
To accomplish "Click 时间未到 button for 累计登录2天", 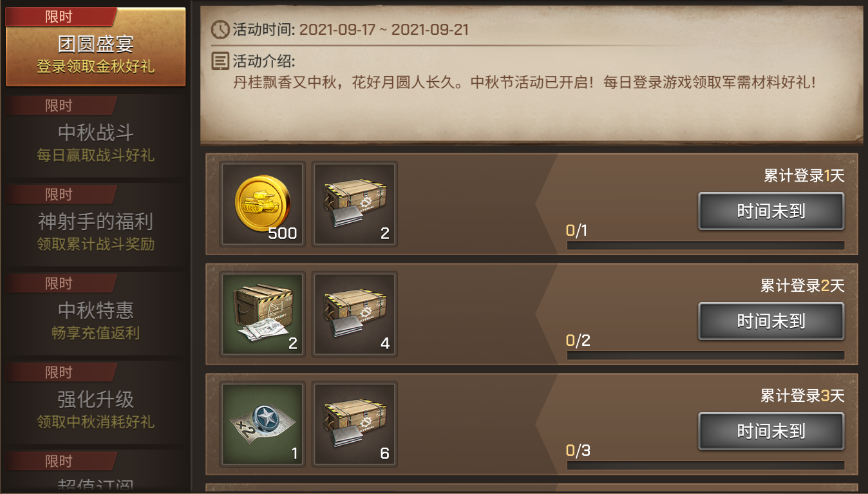I will [771, 321].
